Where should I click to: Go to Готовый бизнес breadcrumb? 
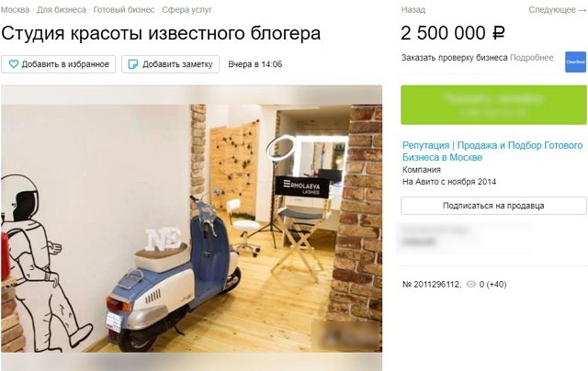tap(124, 10)
